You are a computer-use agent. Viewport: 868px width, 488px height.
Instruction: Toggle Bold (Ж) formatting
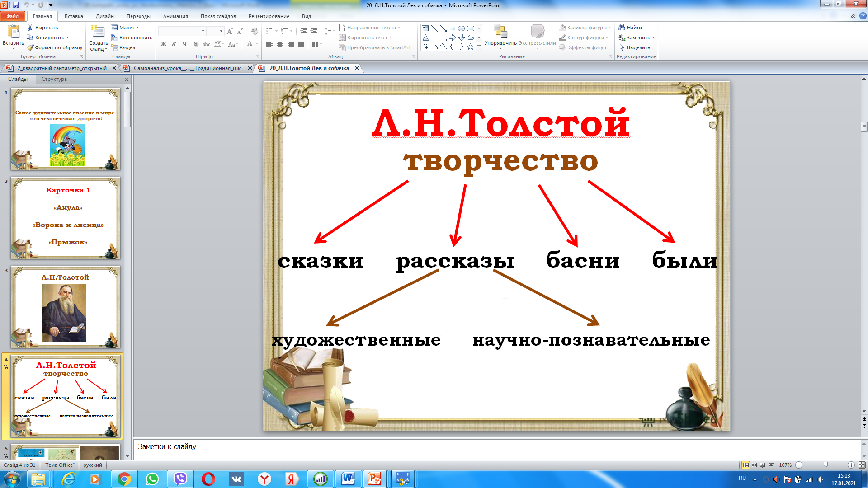(164, 44)
